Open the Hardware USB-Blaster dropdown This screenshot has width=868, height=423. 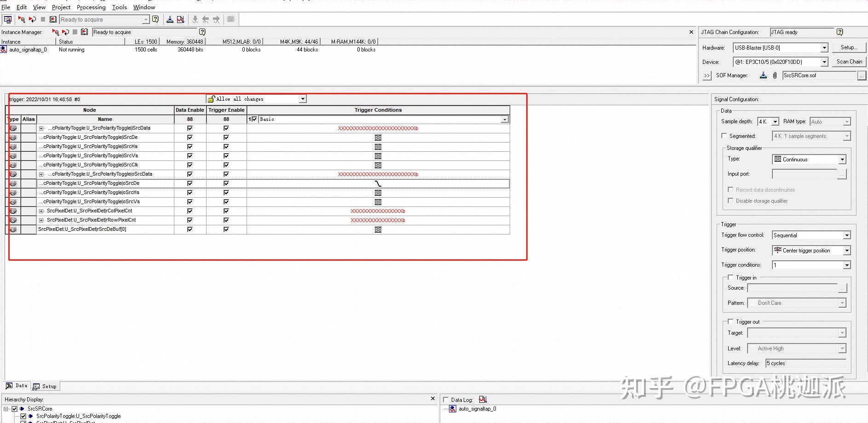(824, 48)
